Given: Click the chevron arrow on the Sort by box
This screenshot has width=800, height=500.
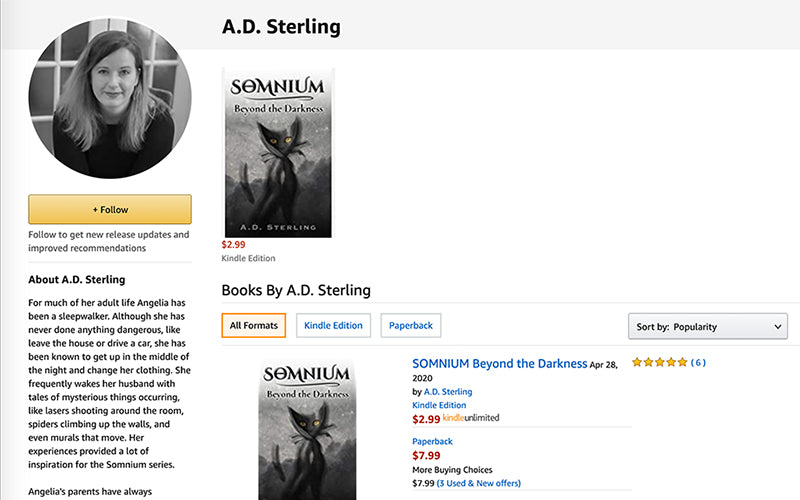Looking at the screenshot, I should click(778, 326).
